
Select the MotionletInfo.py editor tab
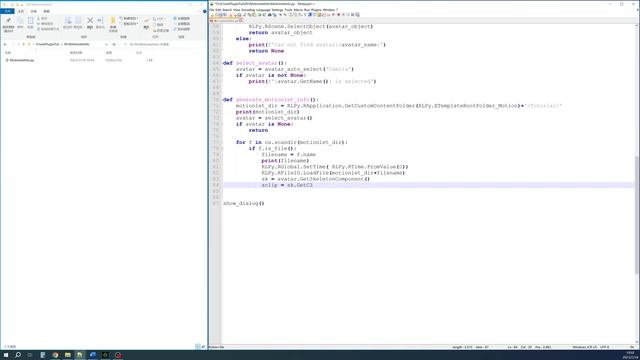[x=226, y=20]
